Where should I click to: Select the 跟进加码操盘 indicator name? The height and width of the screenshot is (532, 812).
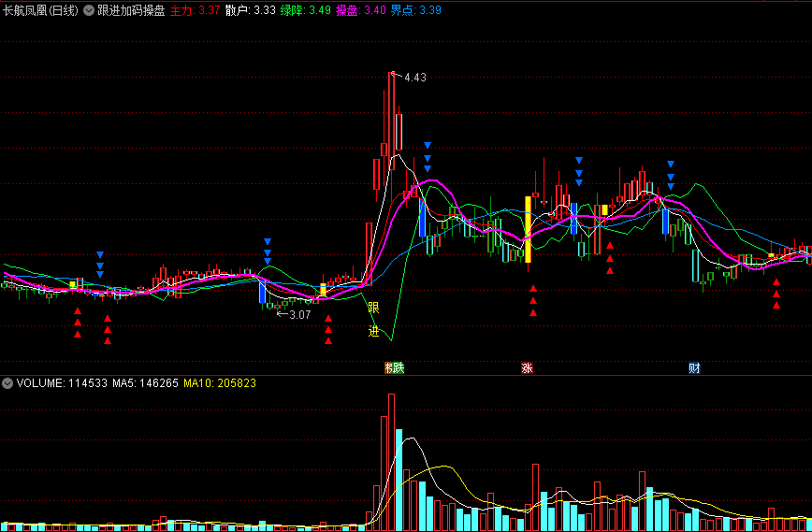131,10
